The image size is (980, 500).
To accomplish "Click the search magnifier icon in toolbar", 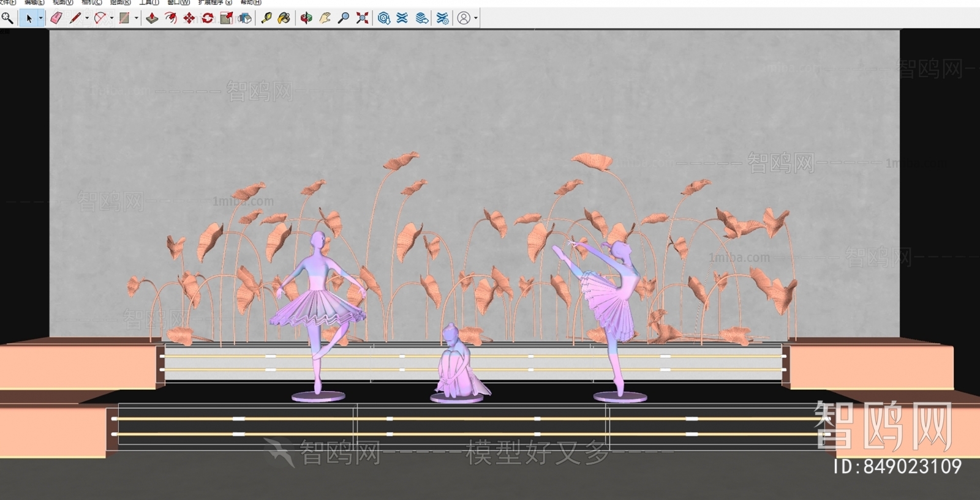I will (7, 18).
